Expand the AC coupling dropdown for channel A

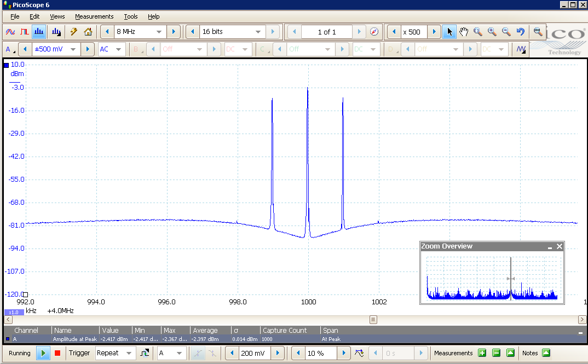point(118,49)
